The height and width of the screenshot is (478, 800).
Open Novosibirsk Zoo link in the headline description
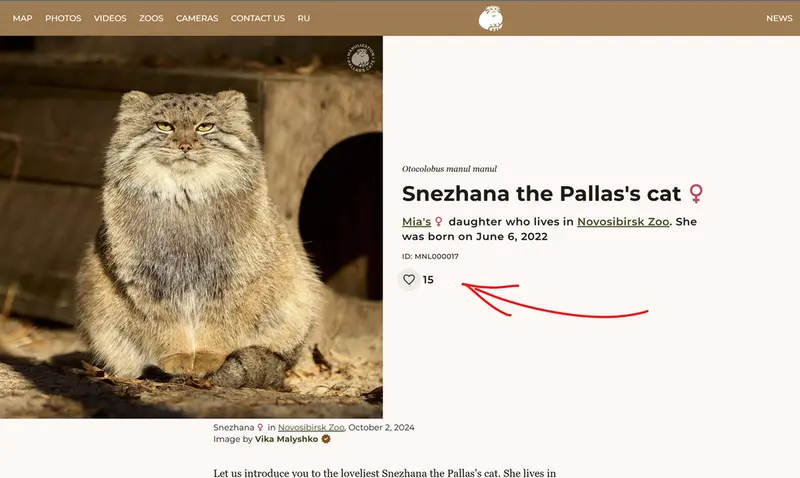(x=623, y=222)
